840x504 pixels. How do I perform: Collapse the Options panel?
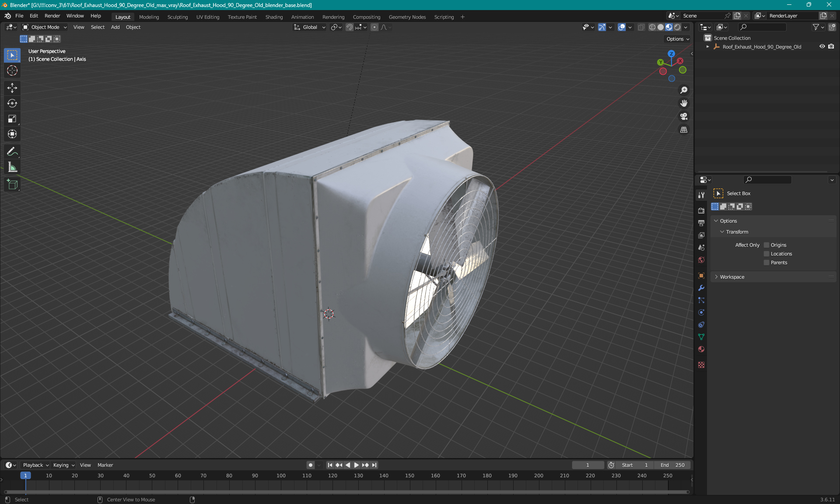click(728, 221)
